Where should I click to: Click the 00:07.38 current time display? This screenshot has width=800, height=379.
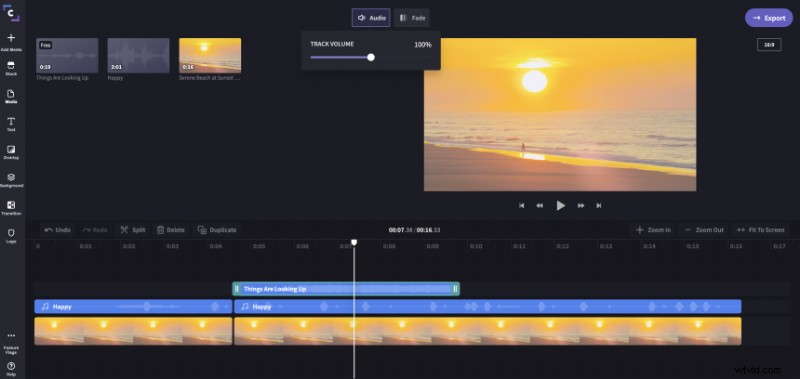tap(400, 230)
